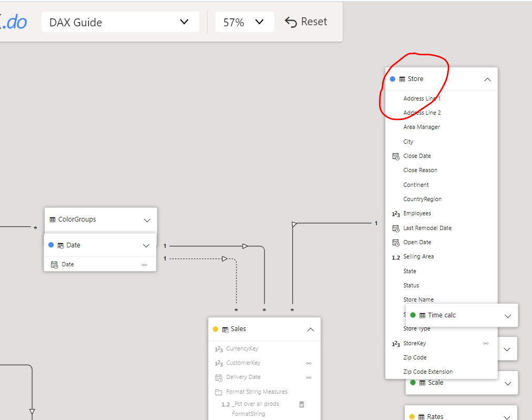Click the Store table grid icon
The image size is (532, 420).
[402, 79]
